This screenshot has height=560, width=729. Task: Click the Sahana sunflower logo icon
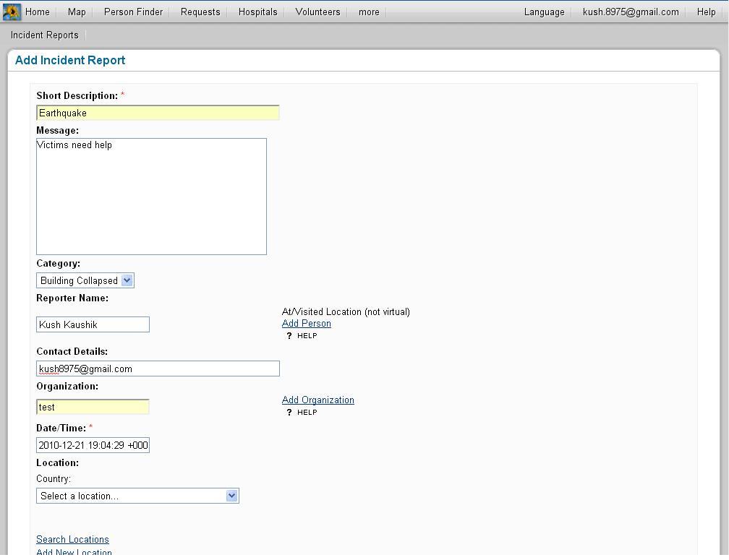tap(12, 12)
